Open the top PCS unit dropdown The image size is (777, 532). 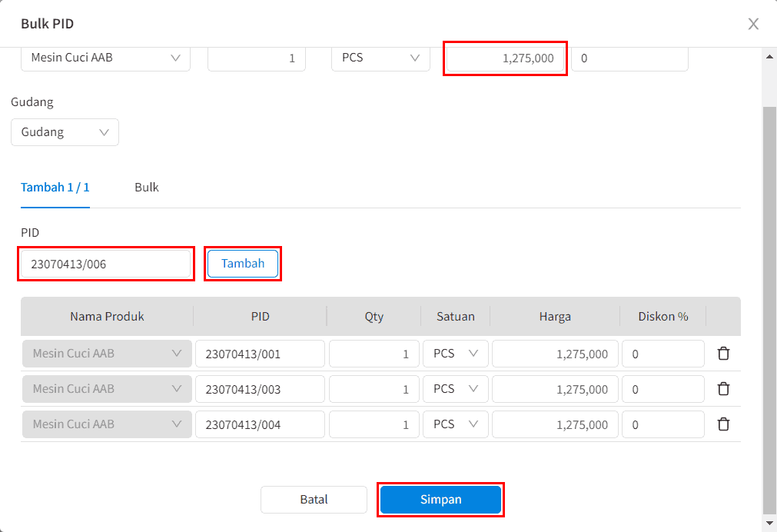point(380,58)
